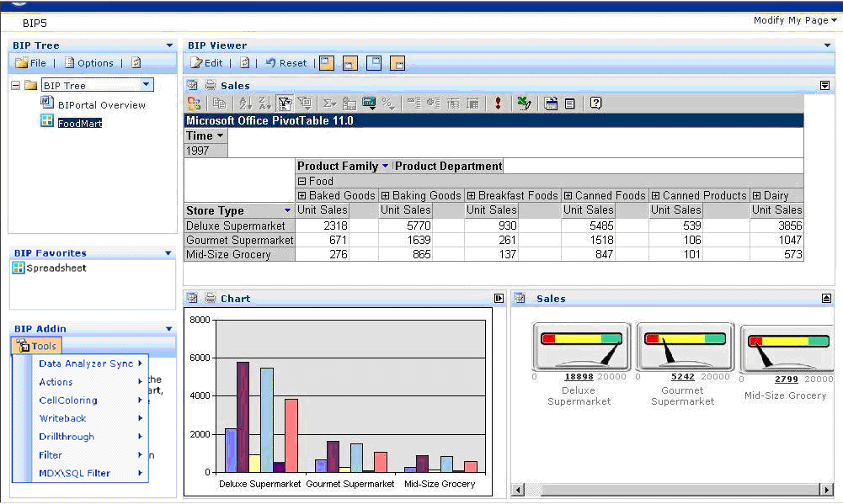843x504 pixels.
Task: Click the sort descending icon in PivotTable toolbar
Action: pyautogui.click(x=264, y=103)
